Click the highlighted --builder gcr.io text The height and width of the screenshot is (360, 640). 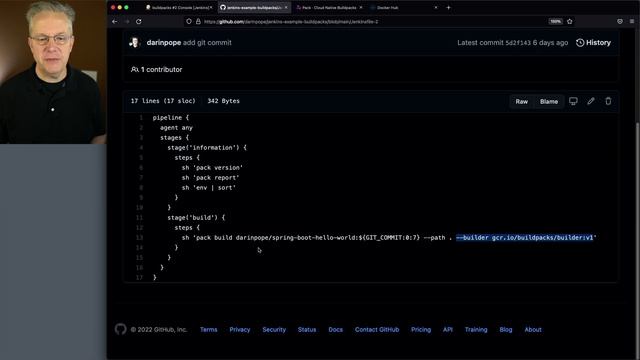point(524,238)
